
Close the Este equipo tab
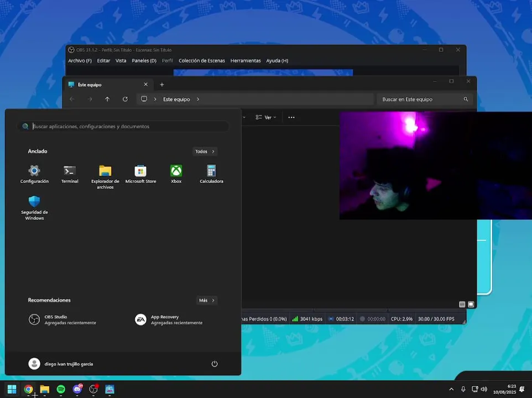point(145,85)
